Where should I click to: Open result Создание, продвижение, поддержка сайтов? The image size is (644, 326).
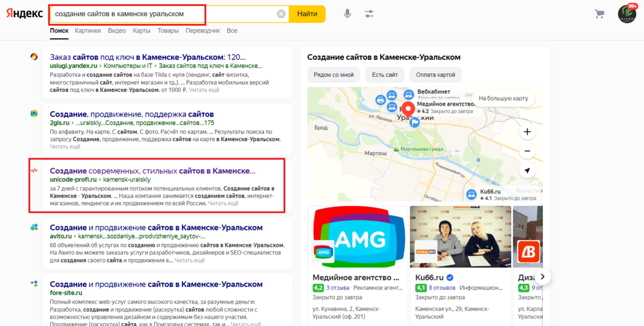(x=132, y=114)
